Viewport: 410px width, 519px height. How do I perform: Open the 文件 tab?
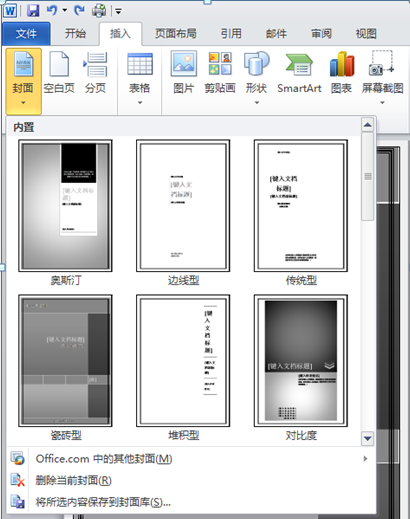tap(26, 34)
